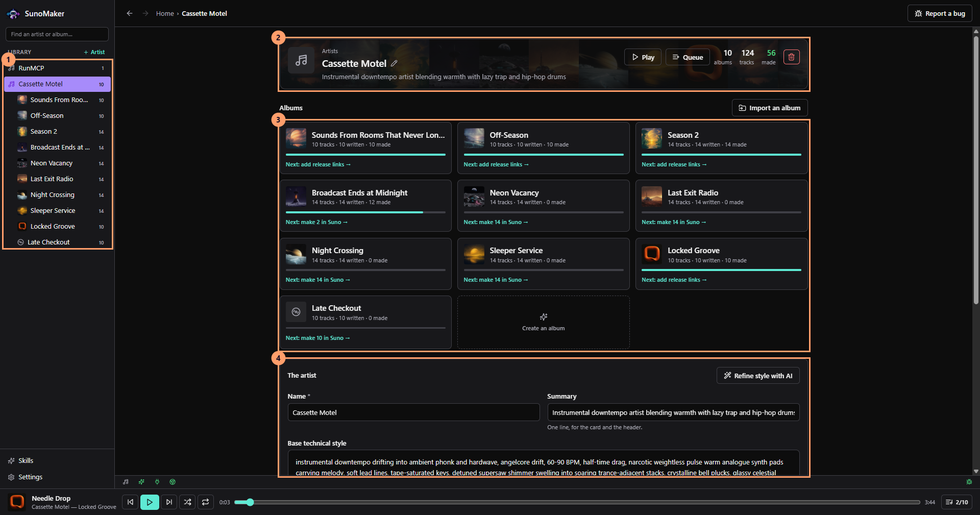Go back with the left arrow
Screen dimensions: 980x515
coord(130,13)
